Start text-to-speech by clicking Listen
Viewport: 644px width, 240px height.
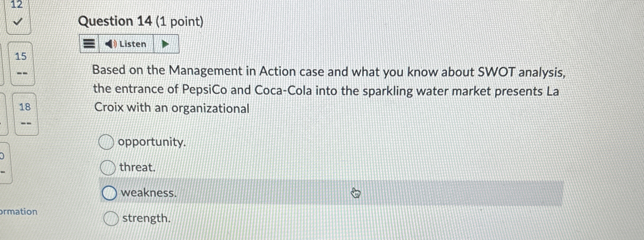131,44
